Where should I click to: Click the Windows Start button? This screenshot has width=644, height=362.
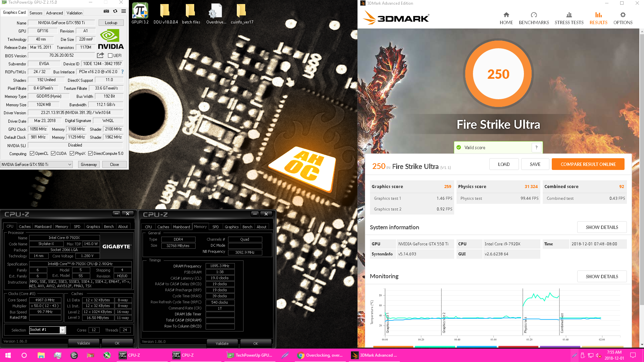[x=8, y=355]
